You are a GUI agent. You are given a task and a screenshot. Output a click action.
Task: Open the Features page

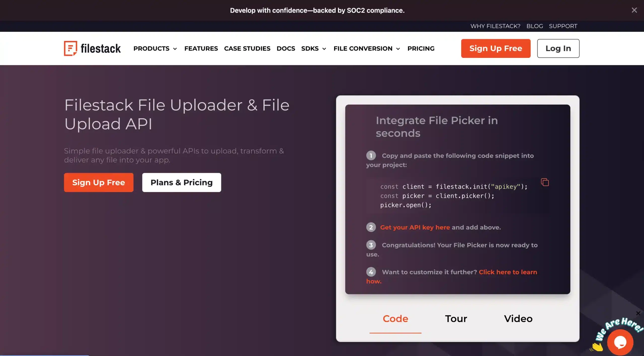pyautogui.click(x=201, y=48)
